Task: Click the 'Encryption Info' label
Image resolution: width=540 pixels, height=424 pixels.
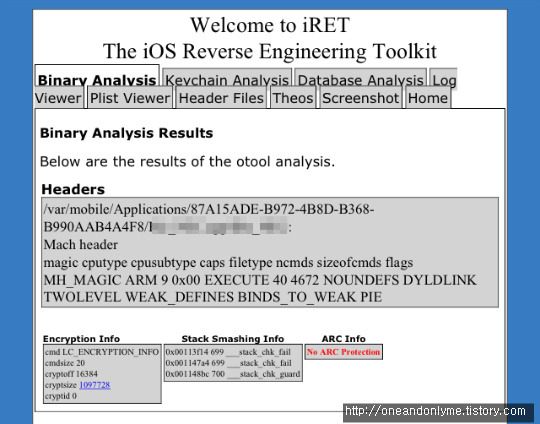Action: point(81,339)
